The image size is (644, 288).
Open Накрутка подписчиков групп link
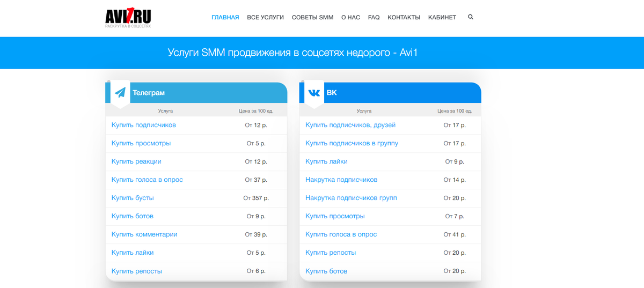(x=352, y=198)
